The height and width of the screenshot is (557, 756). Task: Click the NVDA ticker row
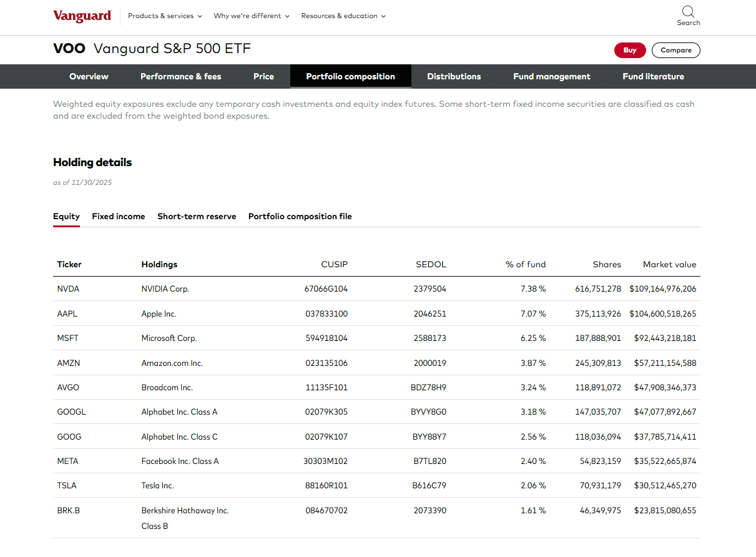pyautogui.click(x=68, y=289)
